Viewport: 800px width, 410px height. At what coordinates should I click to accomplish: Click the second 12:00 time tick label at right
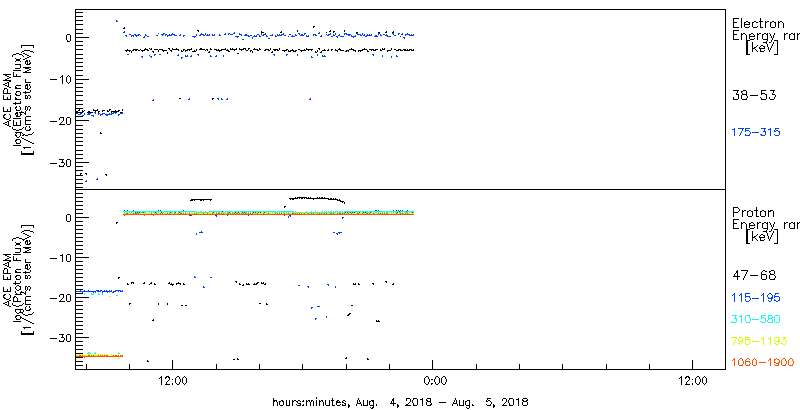[692, 380]
